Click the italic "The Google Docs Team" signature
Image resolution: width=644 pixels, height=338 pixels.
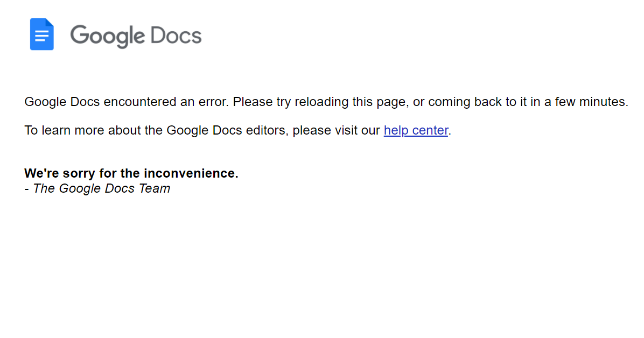click(x=101, y=188)
